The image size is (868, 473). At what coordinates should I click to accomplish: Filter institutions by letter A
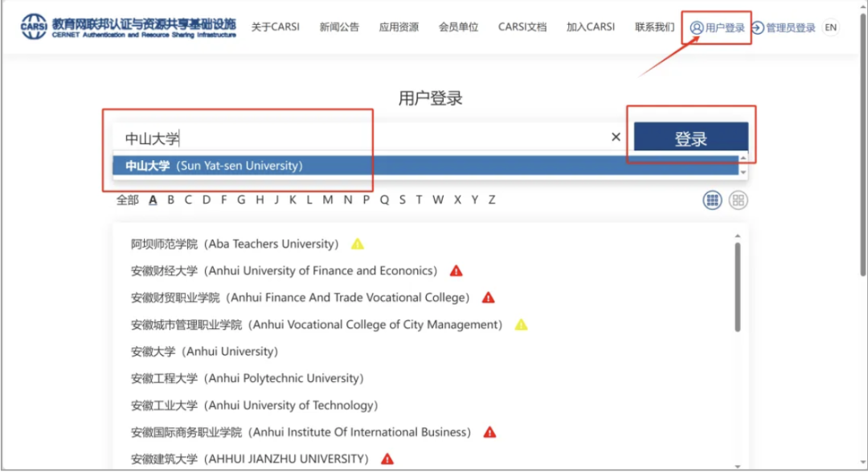153,200
